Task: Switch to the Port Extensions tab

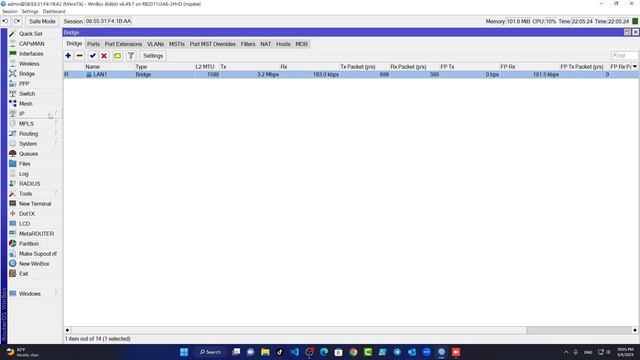Action: [123, 44]
